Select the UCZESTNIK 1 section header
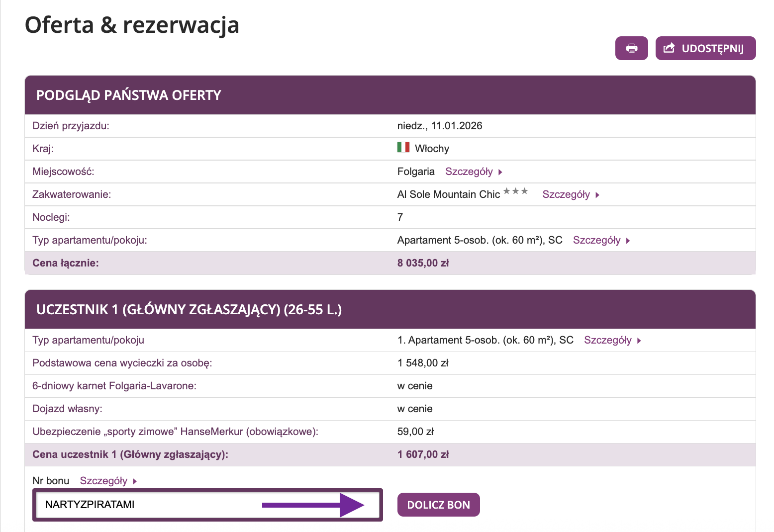This screenshot has height=532, width=774. pos(189,309)
